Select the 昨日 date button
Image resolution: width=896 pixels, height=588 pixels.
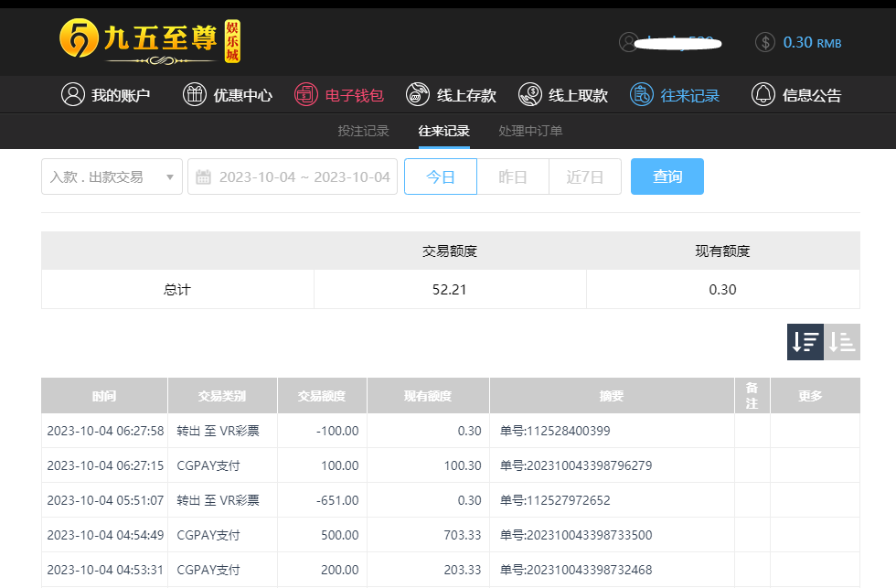(513, 176)
